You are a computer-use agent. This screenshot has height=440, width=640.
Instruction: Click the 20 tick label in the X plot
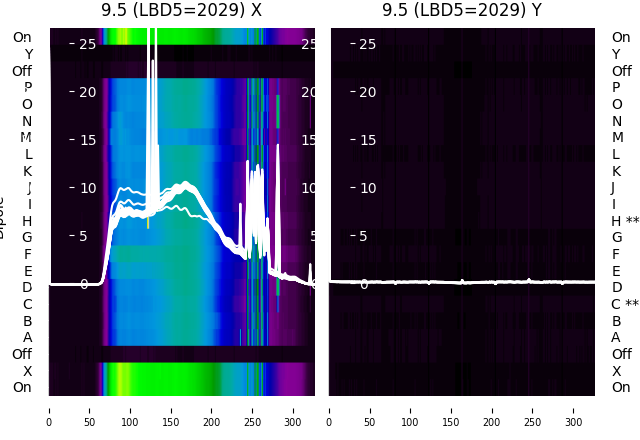pos(83,92)
